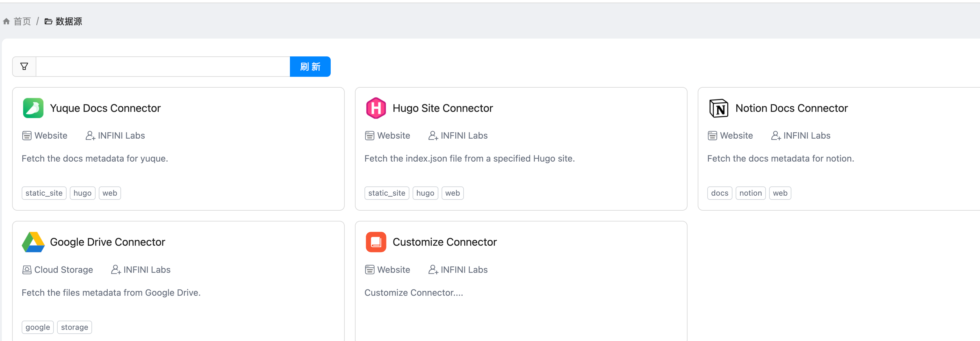The height and width of the screenshot is (341, 980).
Task: Click web tag in Notion card
Action: [x=780, y=193]
